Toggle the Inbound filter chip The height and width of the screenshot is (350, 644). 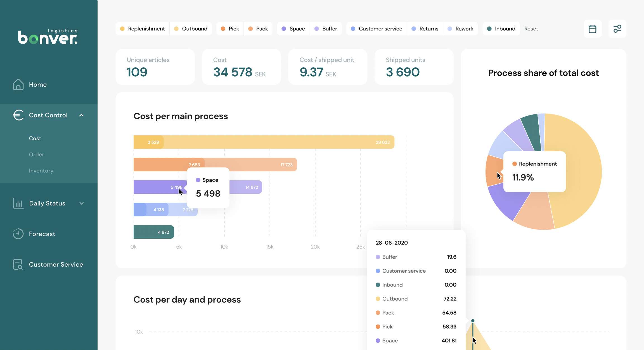tap(501, 29)
